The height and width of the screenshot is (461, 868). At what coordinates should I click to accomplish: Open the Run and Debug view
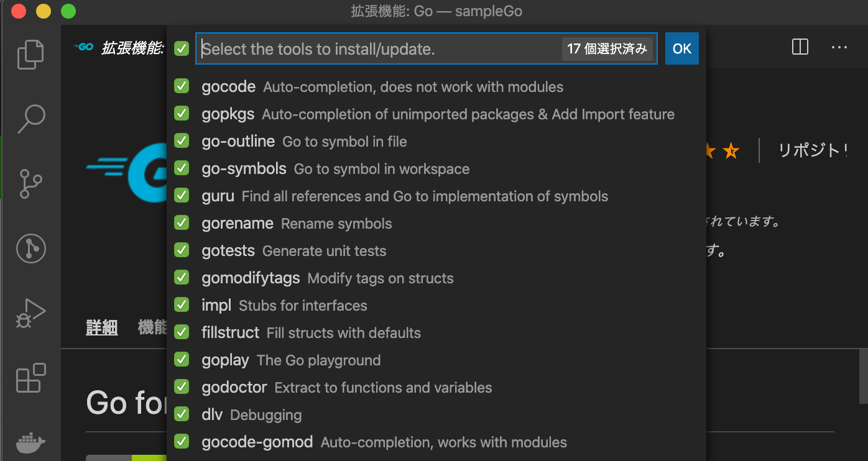[30, 313]
